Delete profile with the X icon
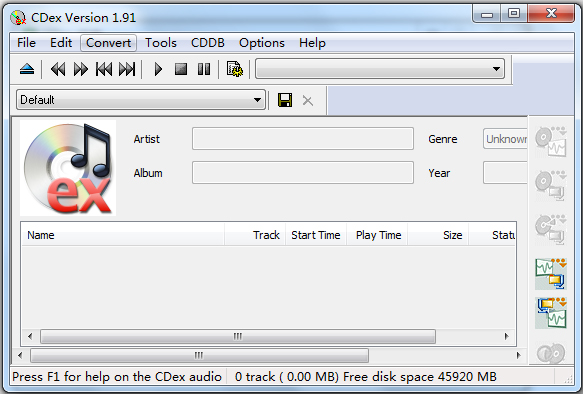 (307, 100)
